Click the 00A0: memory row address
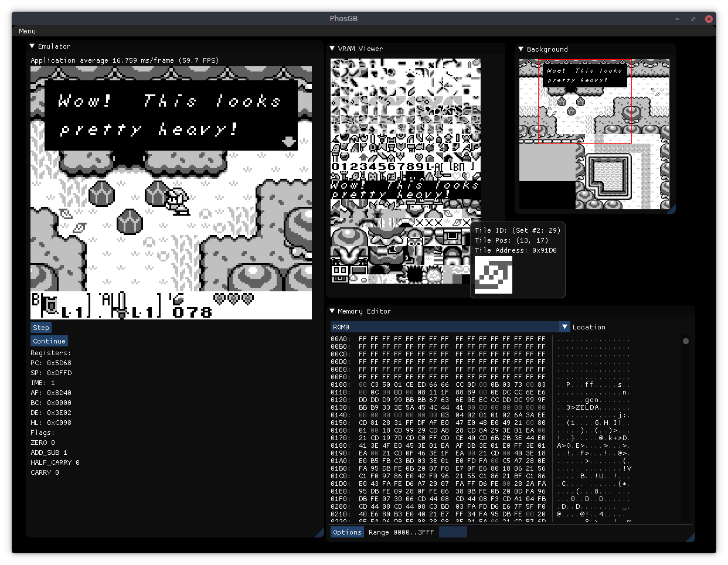728x565 pixels. (x=341, y=339)
